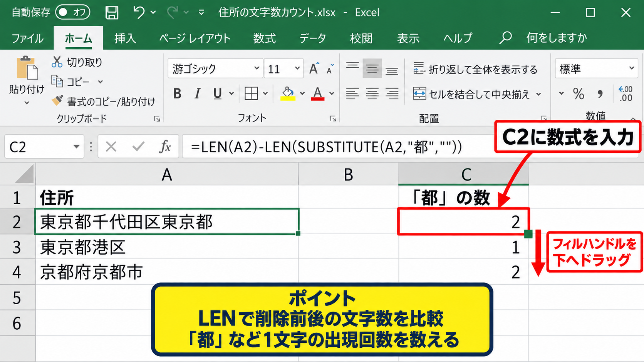This screenshot has height=362, width=644.
Task: Apply red font color
Action: tap(317, 93)
